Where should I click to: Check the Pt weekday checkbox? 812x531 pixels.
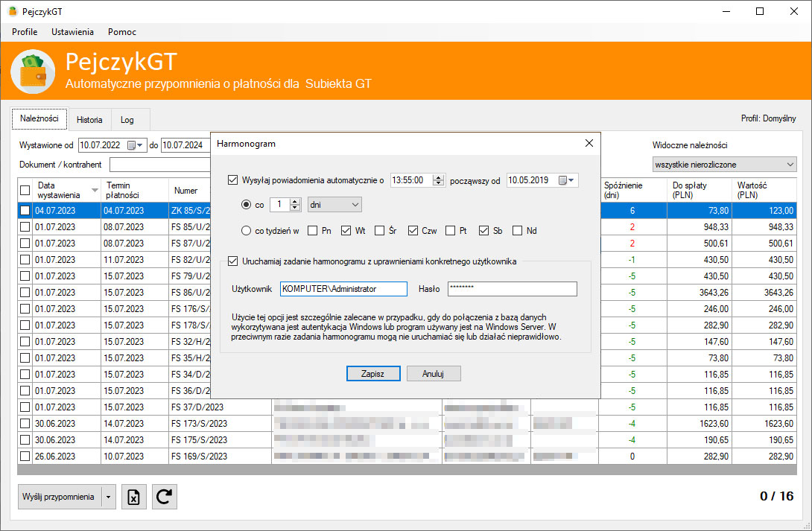450,231
